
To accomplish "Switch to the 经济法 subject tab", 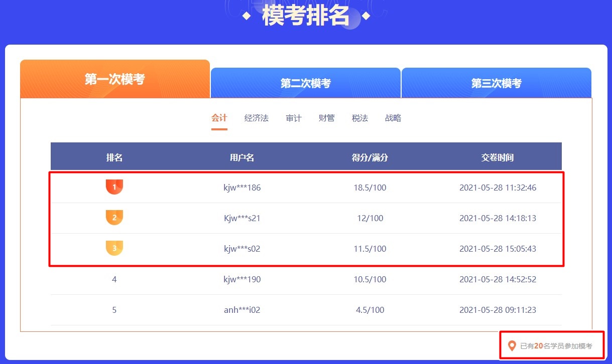I will [x=256, y=117].
